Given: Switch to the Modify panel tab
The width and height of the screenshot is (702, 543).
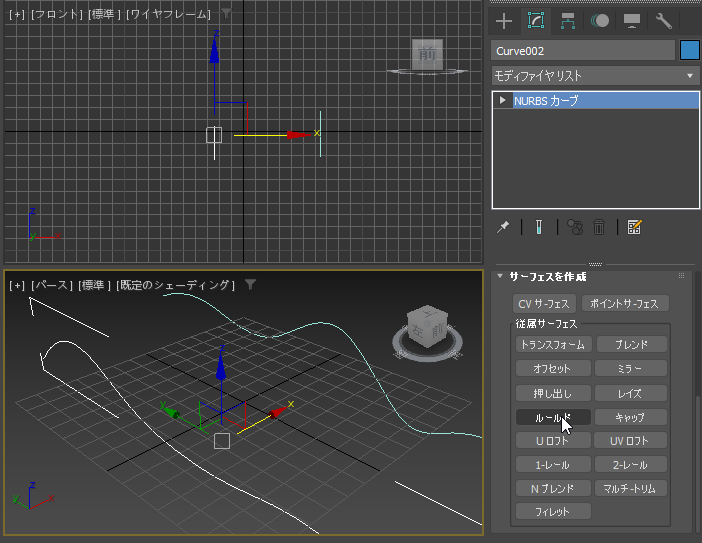Looking at the screenshot, I should pos(536,21).
